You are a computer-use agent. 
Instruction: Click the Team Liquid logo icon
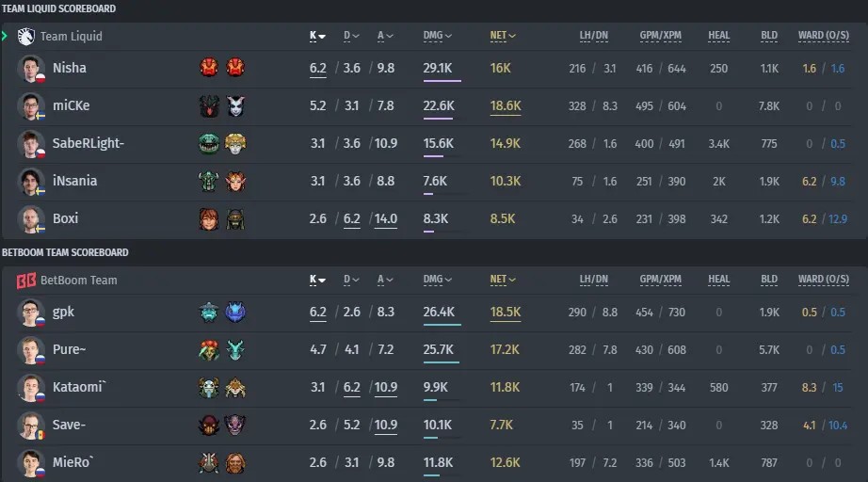click(25, 37)
